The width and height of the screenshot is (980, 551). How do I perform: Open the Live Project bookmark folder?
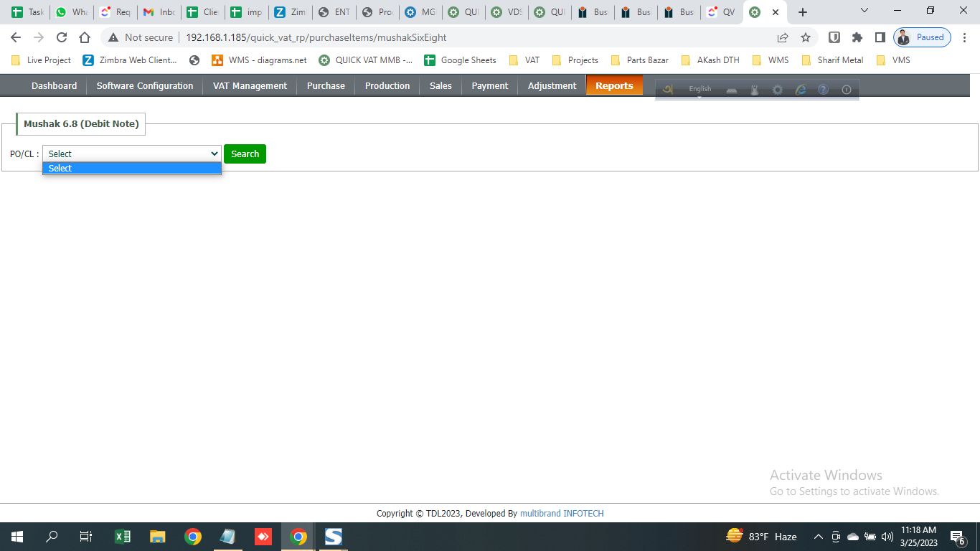[x=42, y=60]
